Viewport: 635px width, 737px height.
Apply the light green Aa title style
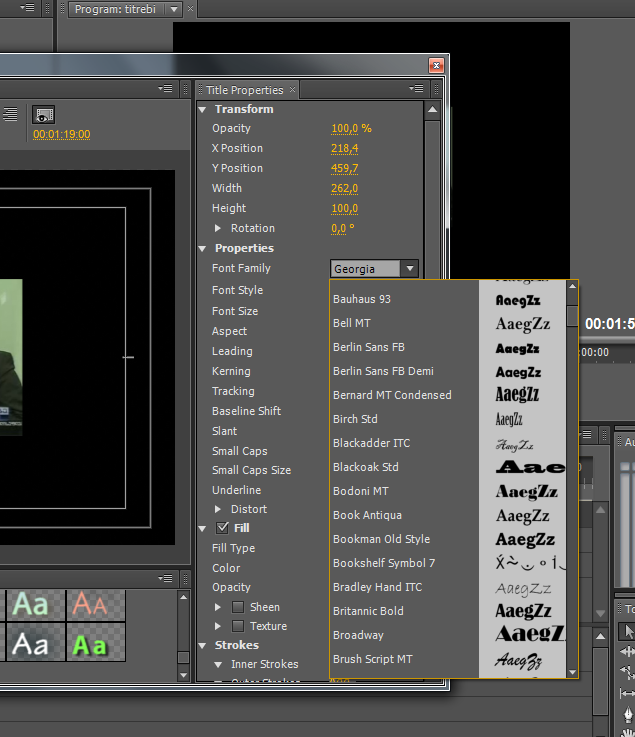(35, 604)
